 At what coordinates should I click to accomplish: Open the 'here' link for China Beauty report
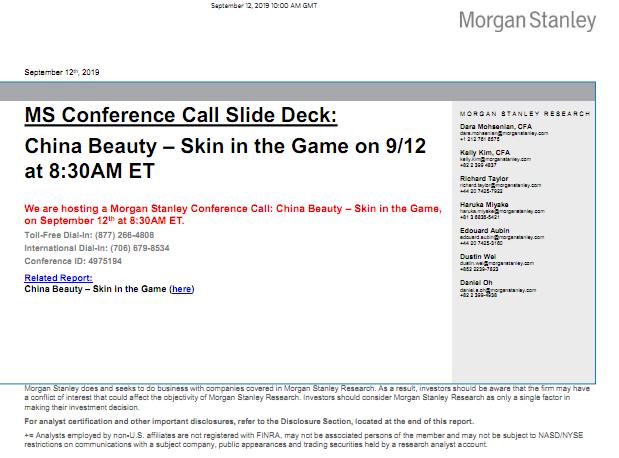pos(182,289)
